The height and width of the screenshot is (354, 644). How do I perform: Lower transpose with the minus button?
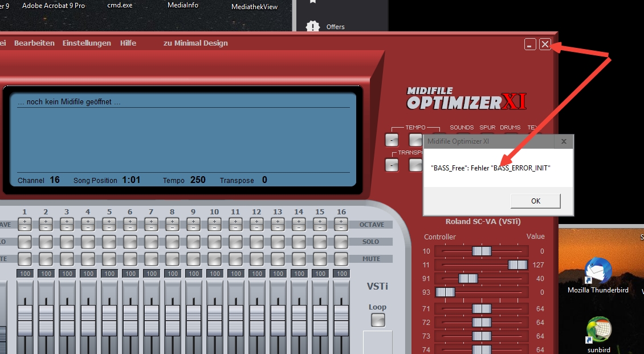click(x=392, y=165)
